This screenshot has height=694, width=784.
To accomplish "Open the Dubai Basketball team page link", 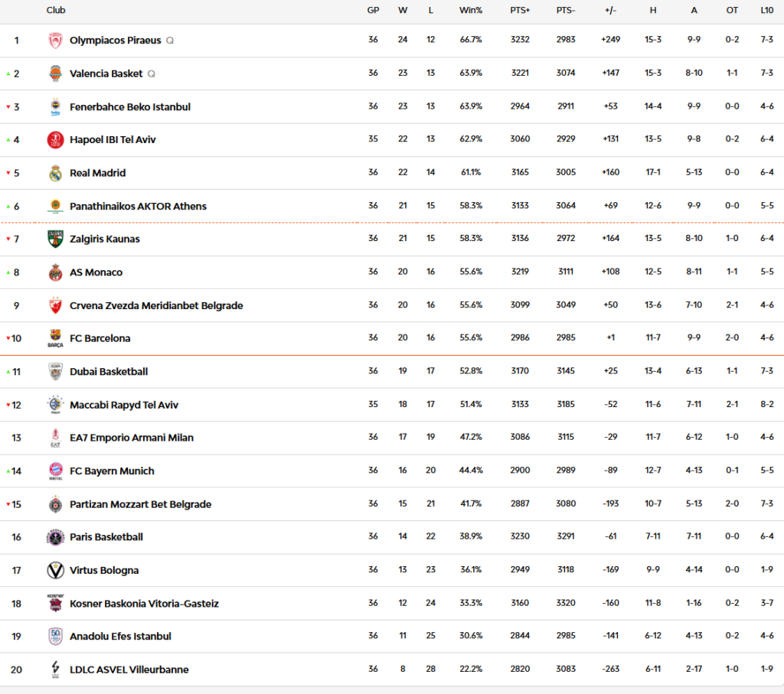I will tap(109, 372).
